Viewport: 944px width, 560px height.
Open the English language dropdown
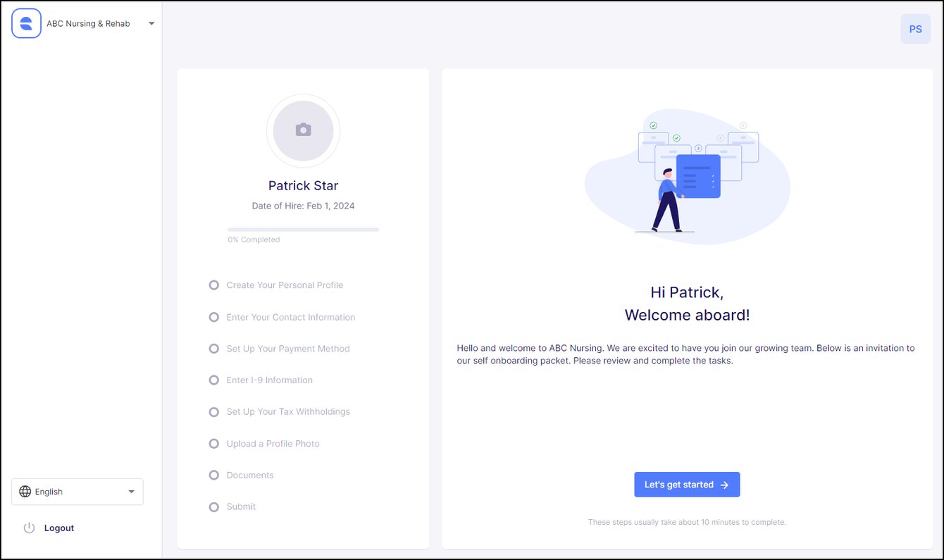click(x=77, y=492)
